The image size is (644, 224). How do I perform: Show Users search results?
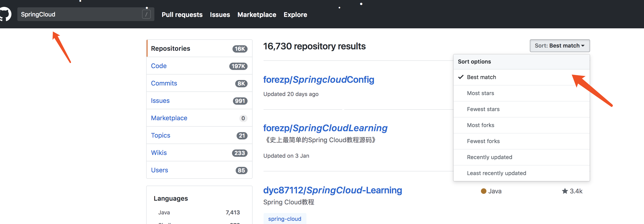point(199,170)
